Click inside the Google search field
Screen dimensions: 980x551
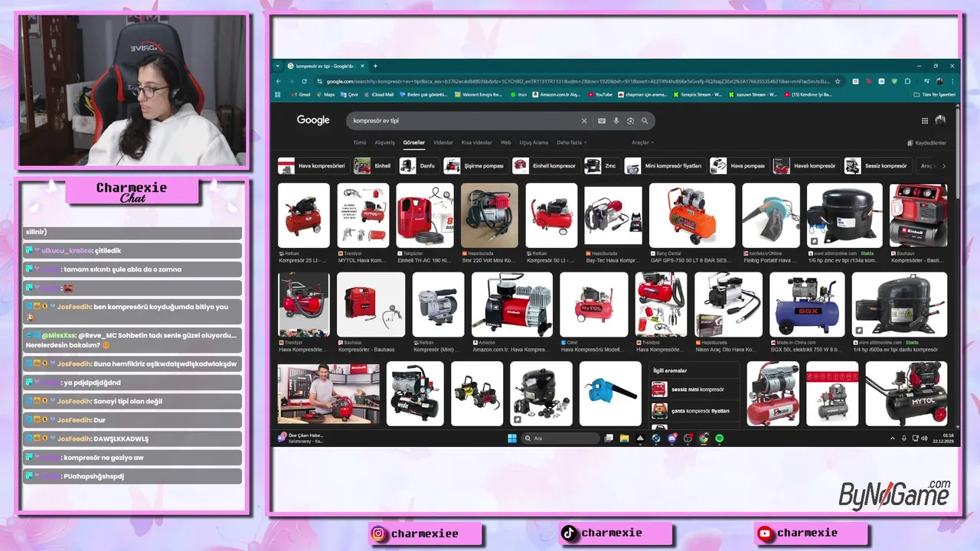[463, 121]
